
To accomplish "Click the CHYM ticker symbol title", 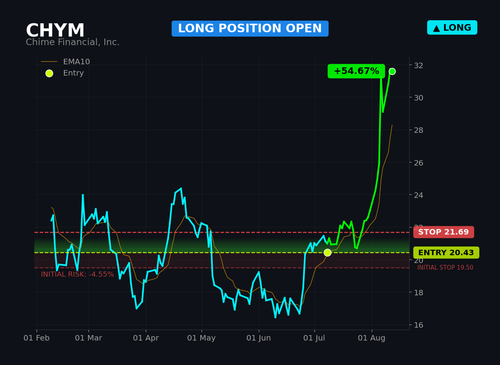I will (55, 30).
